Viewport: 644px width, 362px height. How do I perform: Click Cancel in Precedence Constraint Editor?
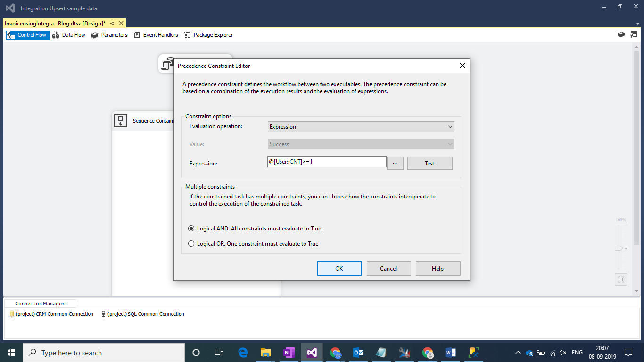coord(388,268)
